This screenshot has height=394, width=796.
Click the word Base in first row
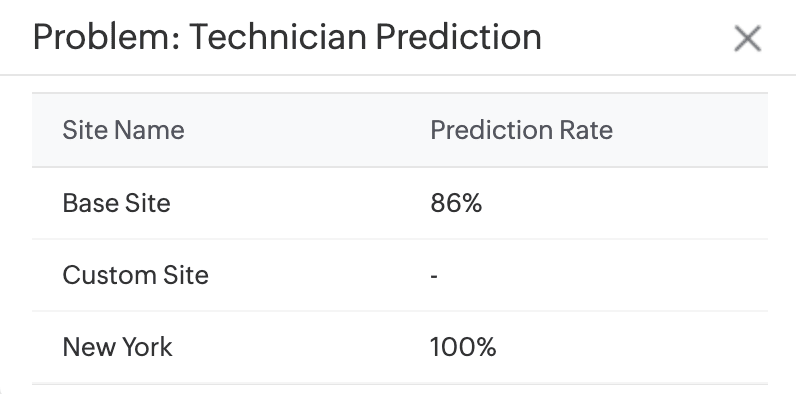[87, 203]
